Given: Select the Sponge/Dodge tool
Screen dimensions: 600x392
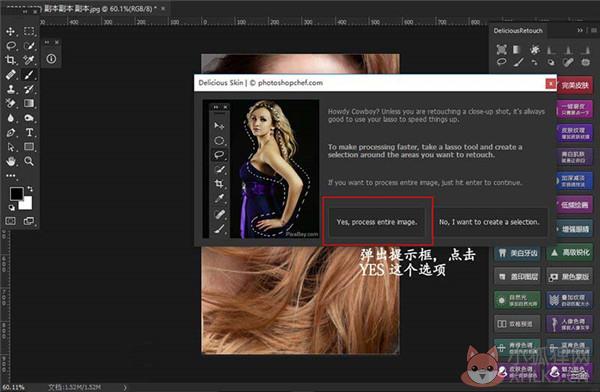Looking at the screenshot, I should tap(29, 118).
